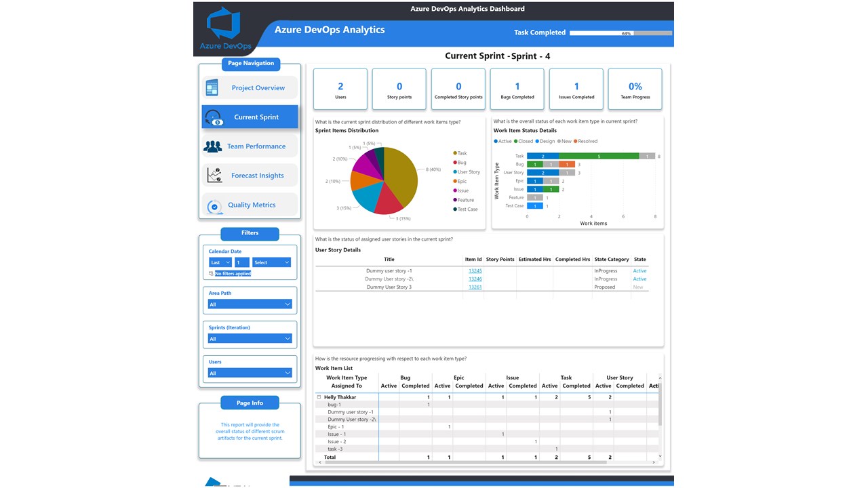Viewport: 868px width, 488px height.
Task: Click the Test Case legend color swatch
Action: [x=455, y=209]
